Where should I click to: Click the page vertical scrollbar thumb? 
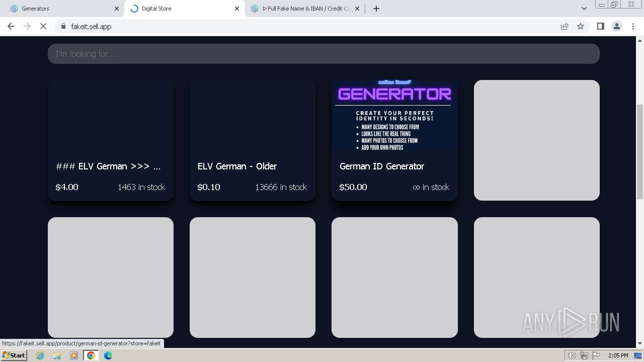[x=640, y=151]
